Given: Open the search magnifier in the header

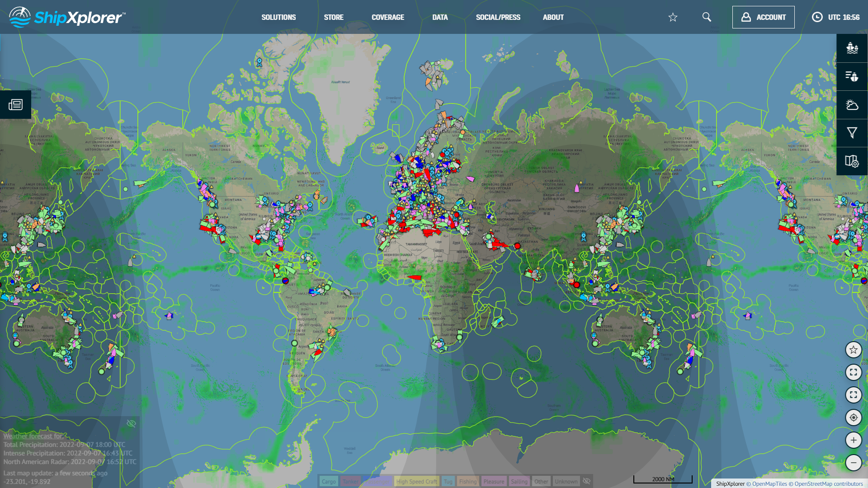Looking at the screenshot, I should [707, 17].
